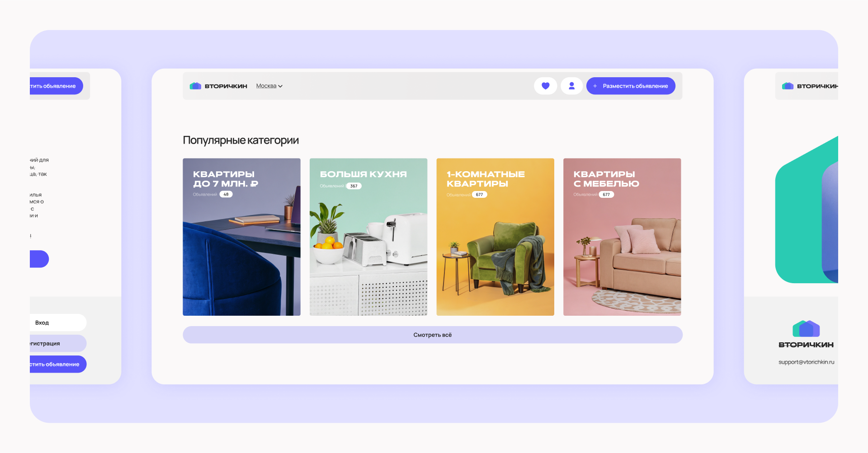This screenshot has height=453, width=868.
Task: Expand the Москва city dropdown
Action: [x=267, y=86]
